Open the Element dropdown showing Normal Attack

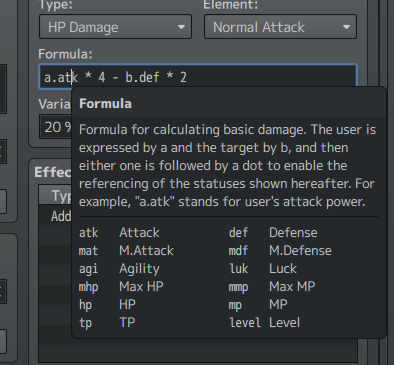pos(280,27)
